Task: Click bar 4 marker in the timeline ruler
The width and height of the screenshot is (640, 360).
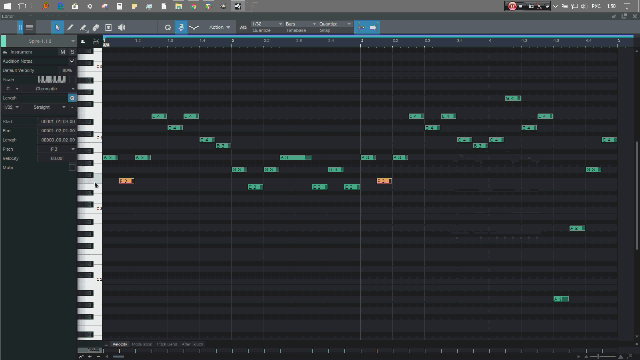Action: click(490, 41)
